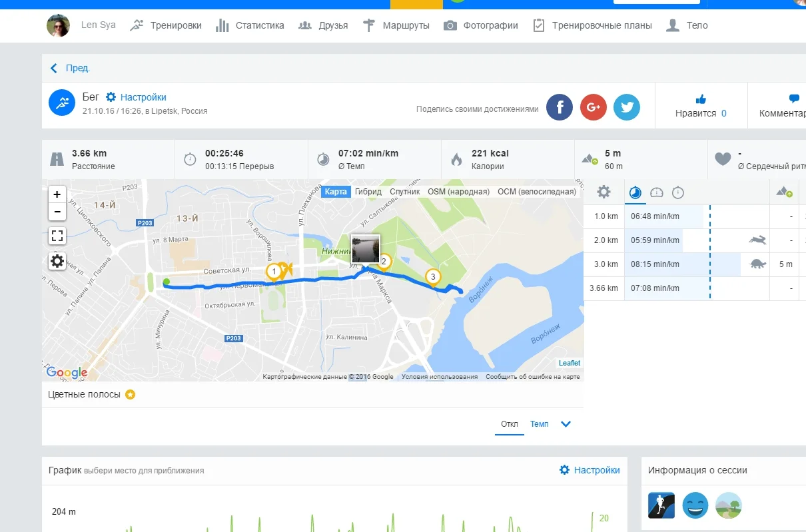Switch map to Карта layer
Viewport: 806px width, 532px height.
click(336, 192)
